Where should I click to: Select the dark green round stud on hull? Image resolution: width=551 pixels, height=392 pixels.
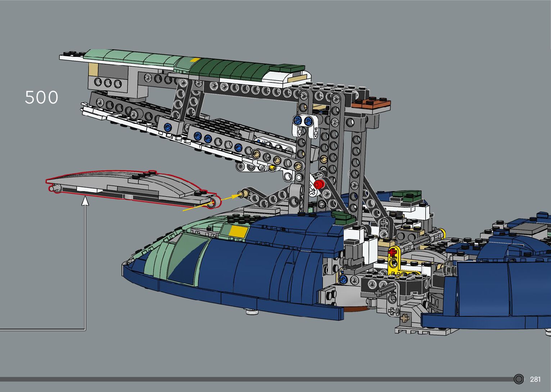[340, 216]
